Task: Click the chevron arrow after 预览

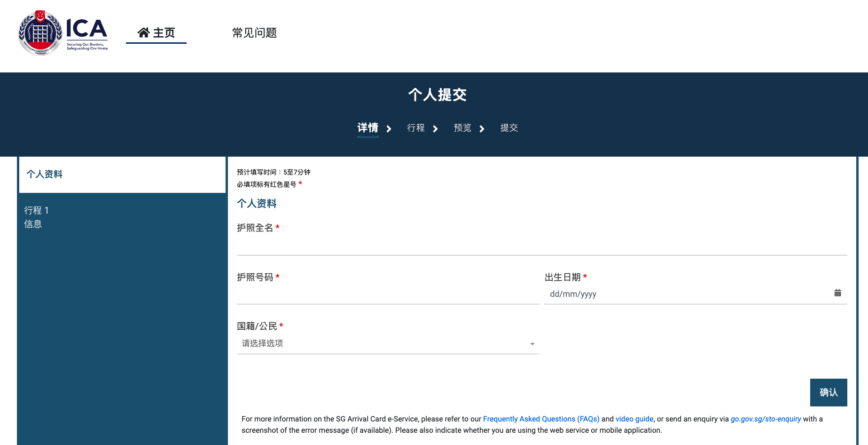Action: pyautogui.click(x=482, y=129)
